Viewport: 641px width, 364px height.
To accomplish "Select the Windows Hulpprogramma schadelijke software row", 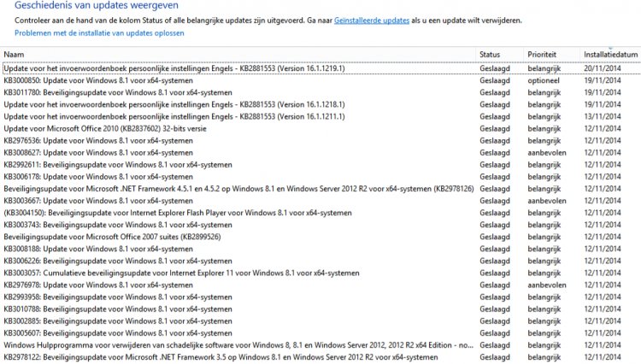I will point(320,345).
